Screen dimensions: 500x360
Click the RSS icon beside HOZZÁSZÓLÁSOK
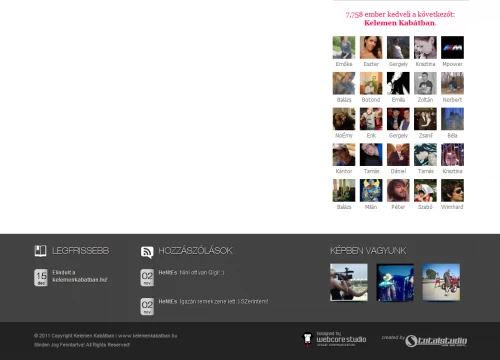[x=147, y=252]
